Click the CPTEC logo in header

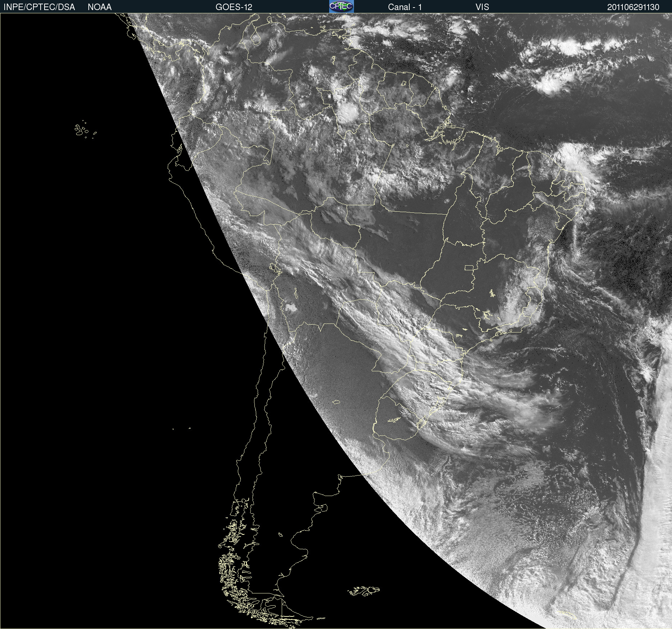click(341, 6)
